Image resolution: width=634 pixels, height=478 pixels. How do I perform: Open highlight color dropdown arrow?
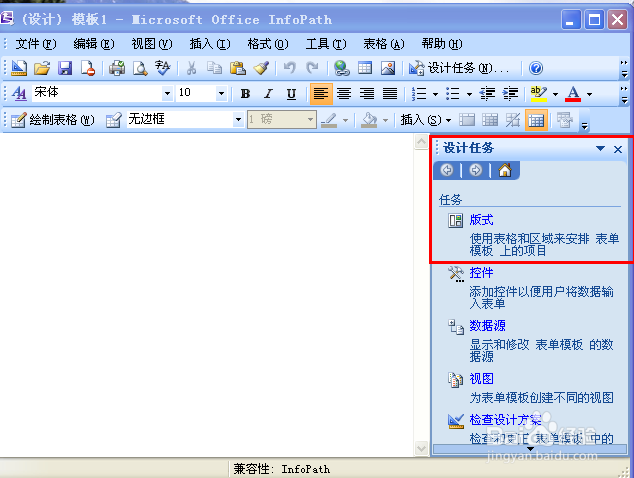coord(556,94)
